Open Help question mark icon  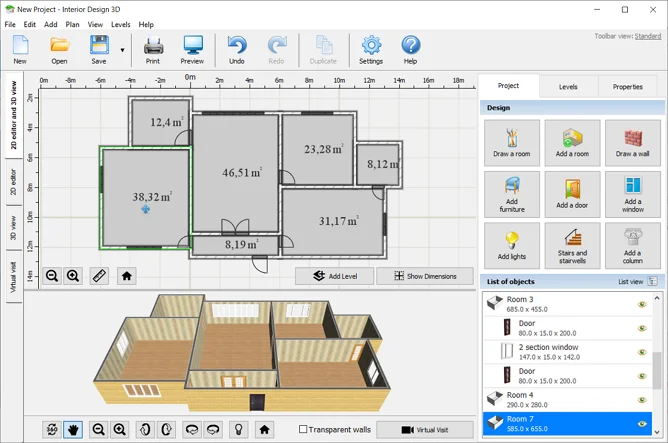click(411, 49)
